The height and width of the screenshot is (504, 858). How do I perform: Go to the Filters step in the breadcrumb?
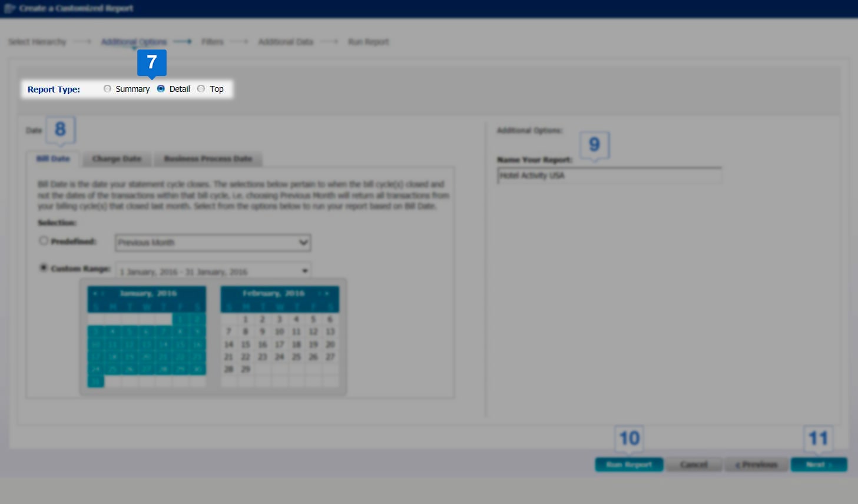click(212, 42)
